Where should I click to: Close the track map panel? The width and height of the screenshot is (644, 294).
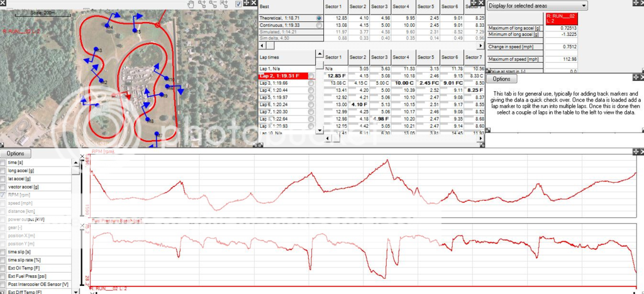tap(253, 4)
